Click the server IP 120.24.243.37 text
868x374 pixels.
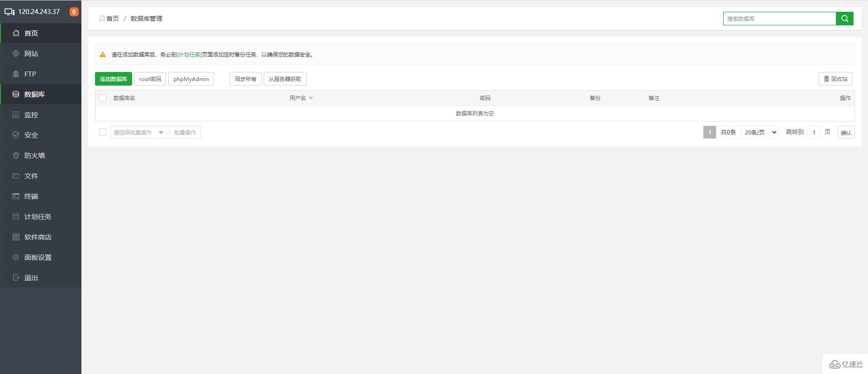point(39,12)
